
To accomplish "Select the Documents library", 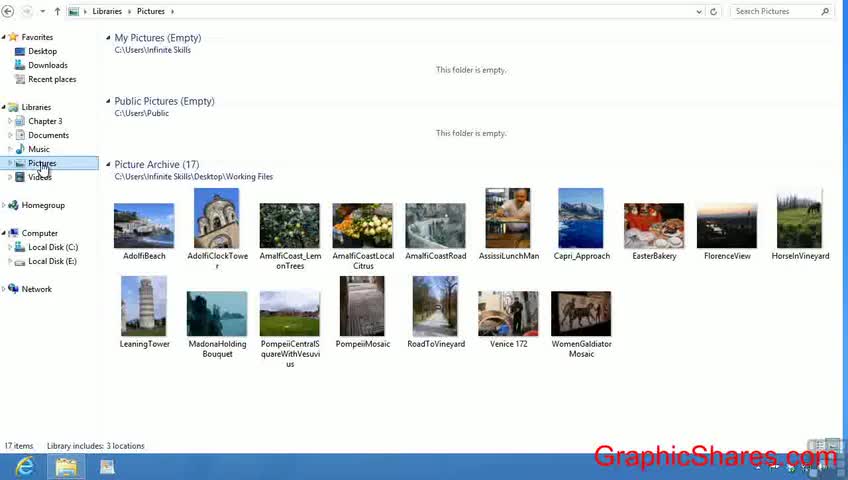I will [x=48, y=135].
